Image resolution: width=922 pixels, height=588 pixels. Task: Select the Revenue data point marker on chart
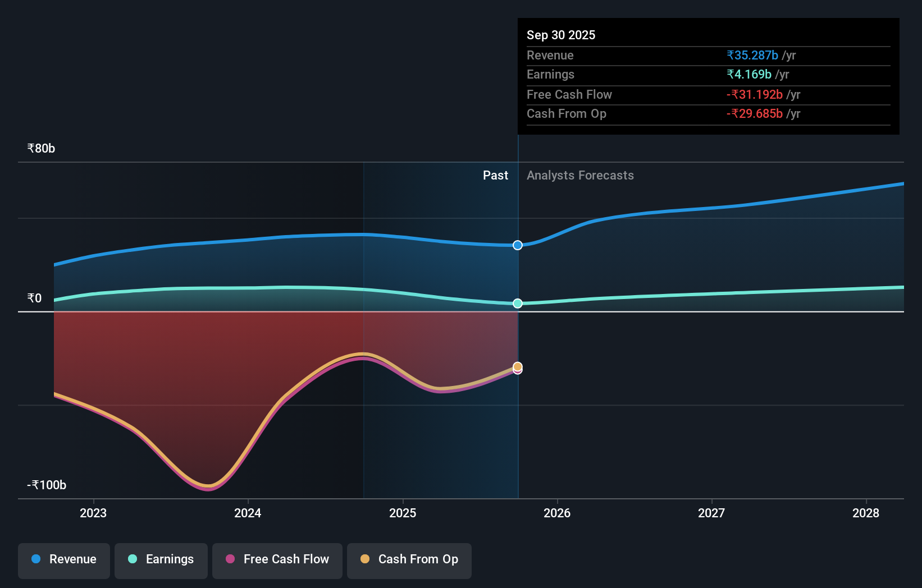[x=517, y=245]
